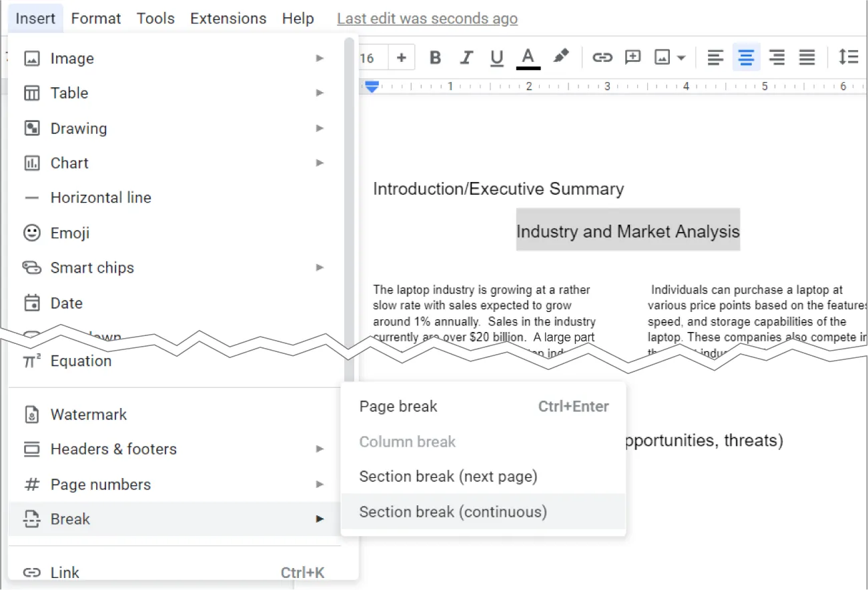Viewport: 868px width, 590px height.
Task: Toggle bold formatting
Action: click(434, 57)
